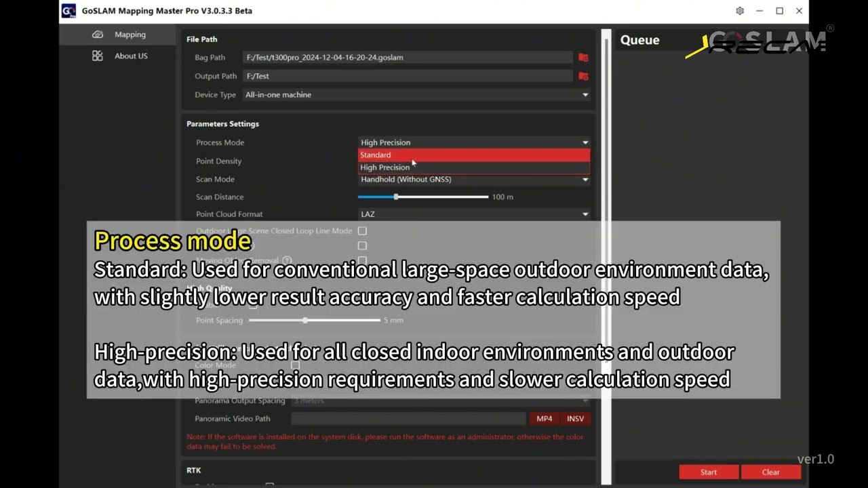Choose INSV panoramic video format
The width and height of the screenshot is (868, 488).
[x=575, y=419]
